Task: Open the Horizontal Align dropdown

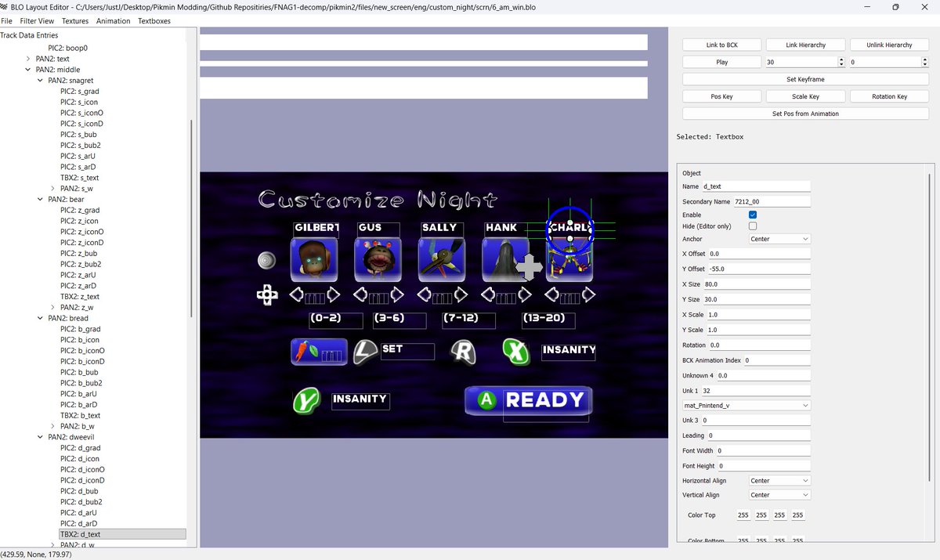Action: coord(779,480)
